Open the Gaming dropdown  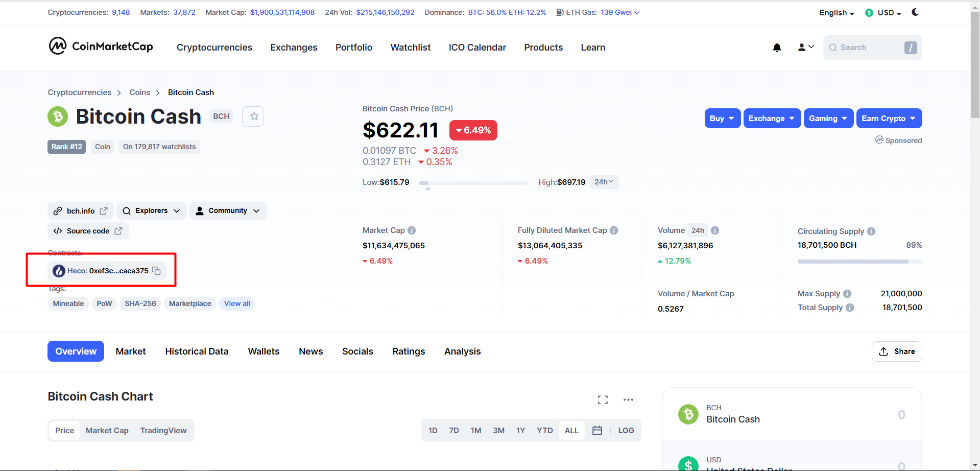pyautogui.click(x=829, y=119)
